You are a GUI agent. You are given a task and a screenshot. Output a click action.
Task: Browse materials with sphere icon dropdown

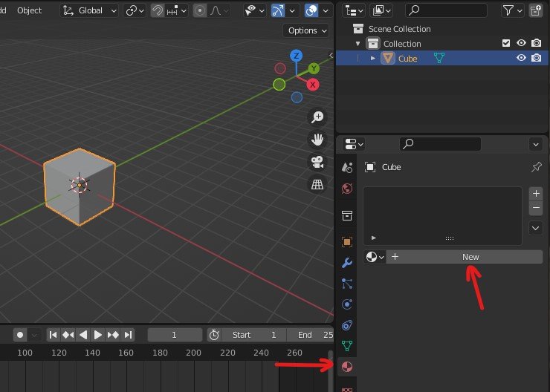pos(375,257)
